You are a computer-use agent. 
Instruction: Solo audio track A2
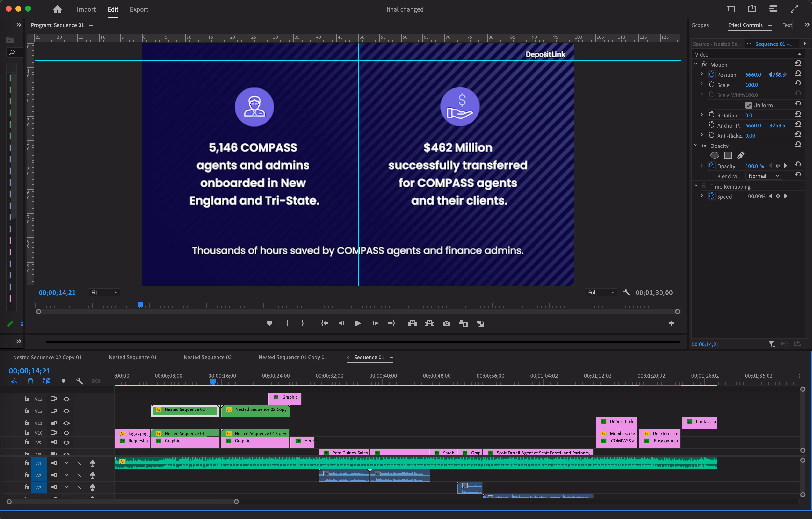79,475
